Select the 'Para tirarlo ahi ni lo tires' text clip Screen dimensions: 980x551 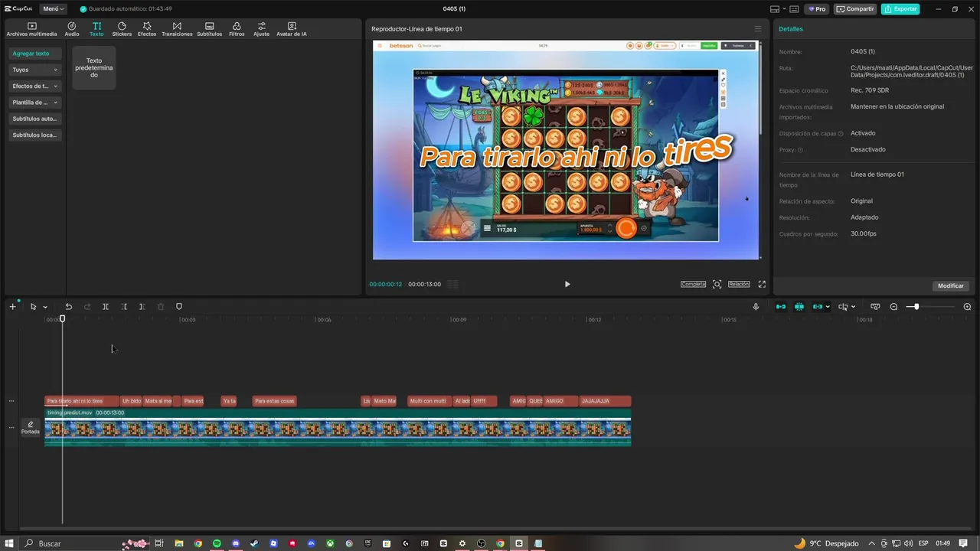click(82, 401)
